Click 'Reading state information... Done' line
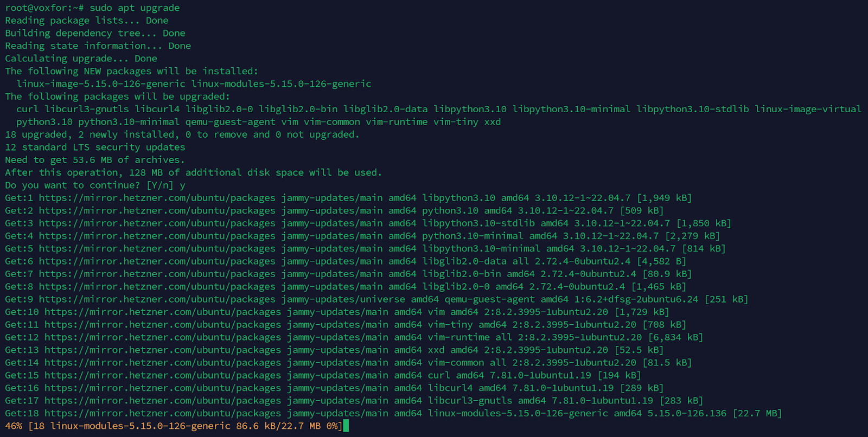868x437 pixels. pyautogui.click(x=98, y=46)
